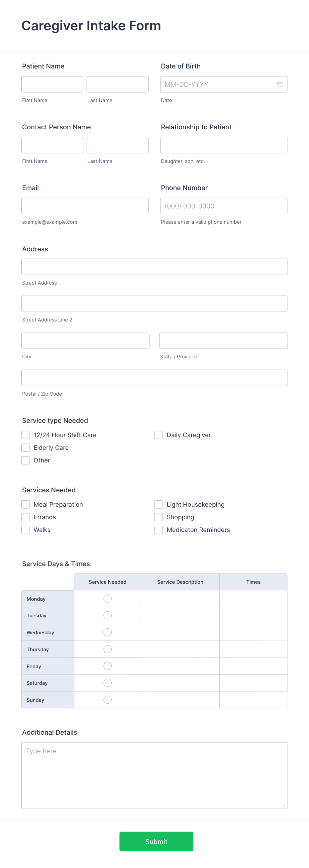The image size is (309, 868).
Task: Check the 12/24 Hour Shift Care option
Action: [25, 435]
